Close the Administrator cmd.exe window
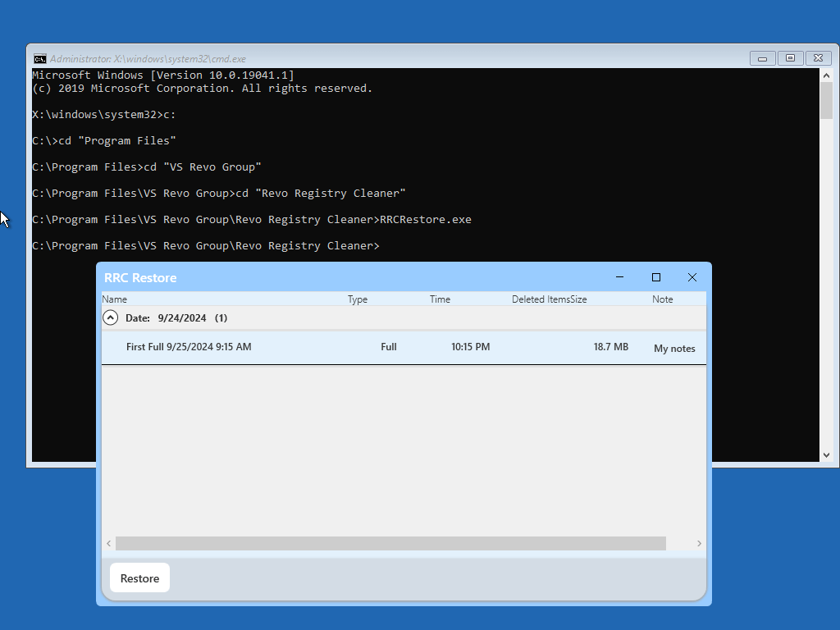This screenshot has width=840, height=630. click(x=817, y=58)
